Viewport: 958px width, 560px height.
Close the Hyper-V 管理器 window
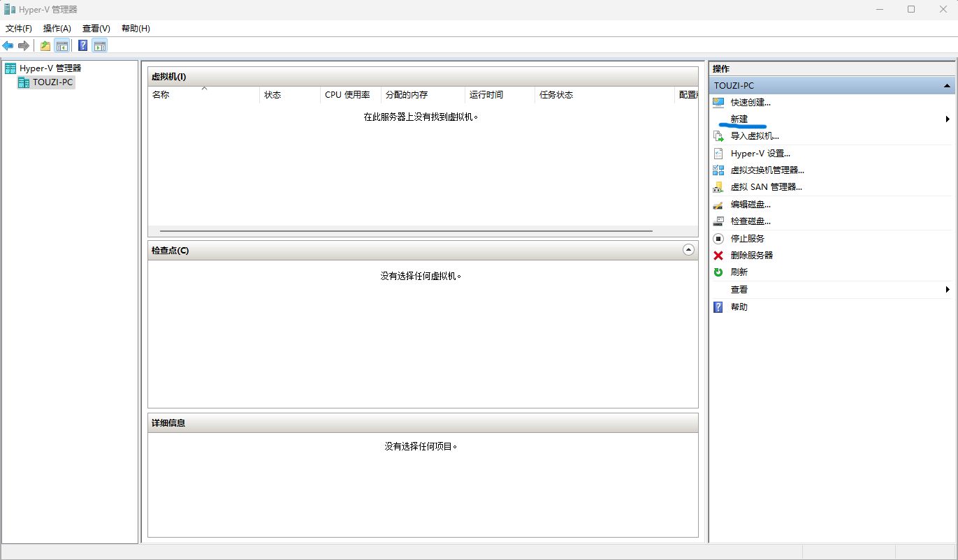click(943, 9)
